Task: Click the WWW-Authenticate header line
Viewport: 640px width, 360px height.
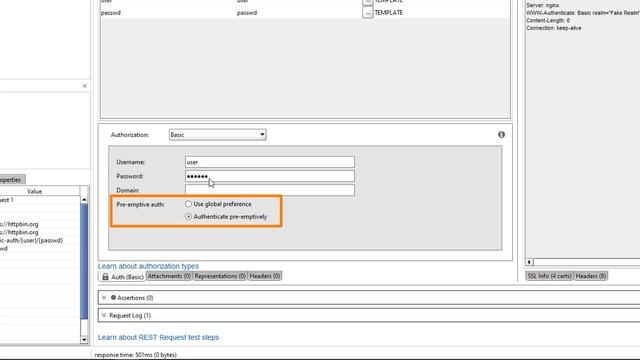Action: [x=583, y=13]
